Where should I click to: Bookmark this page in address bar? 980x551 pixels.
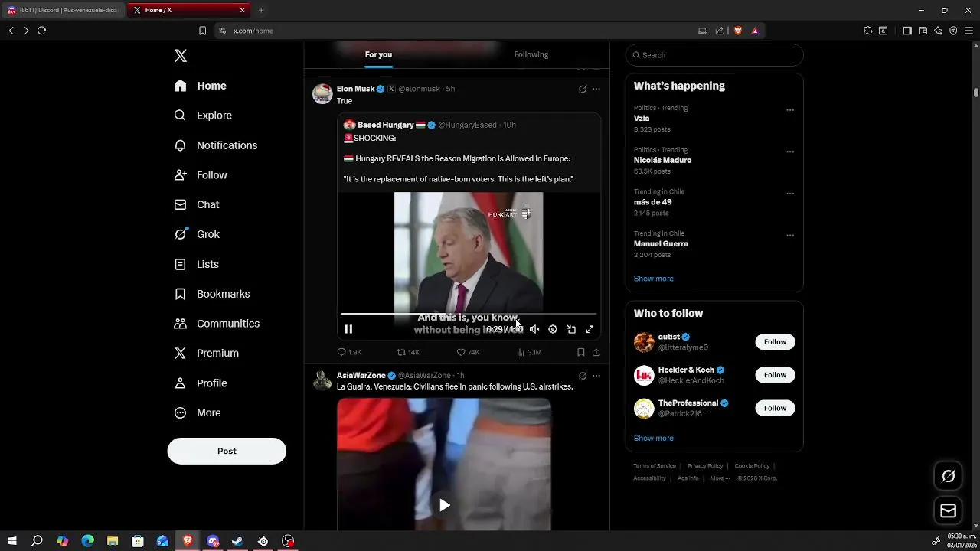[202, 31]
